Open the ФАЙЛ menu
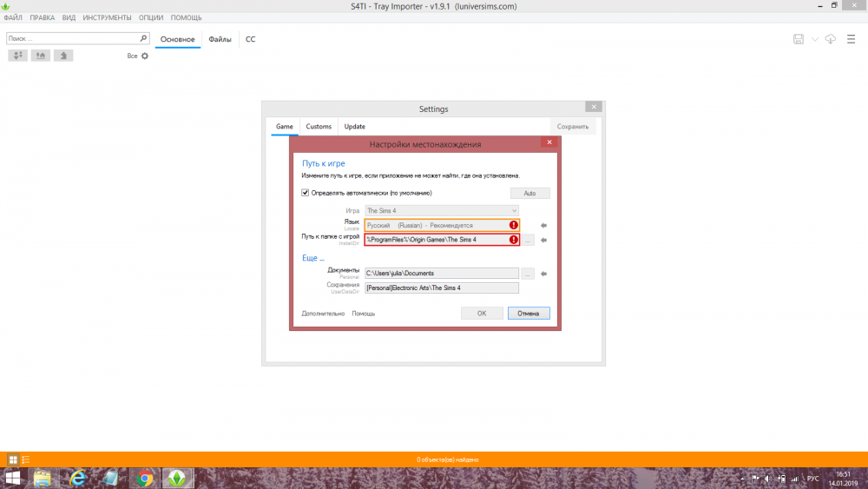 point(13,17)
